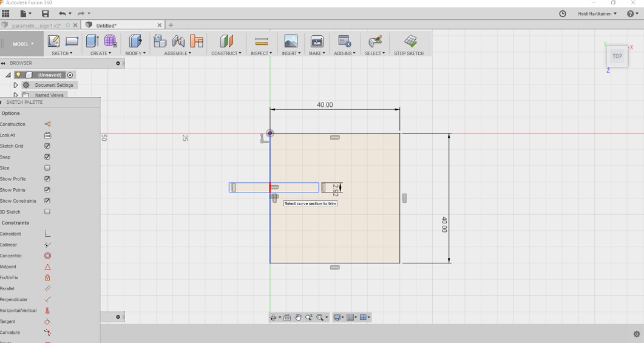Image resolution: width=644 pixels, height=343 pixels.
Task: Click the Create Sketch icon
Action: tap(53, 41)
